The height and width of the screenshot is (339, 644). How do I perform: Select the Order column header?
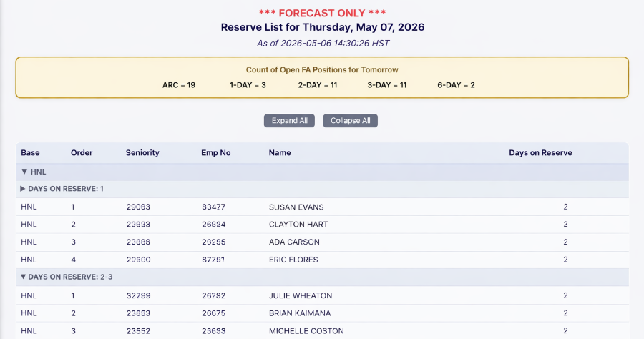[x=82, y=152]
